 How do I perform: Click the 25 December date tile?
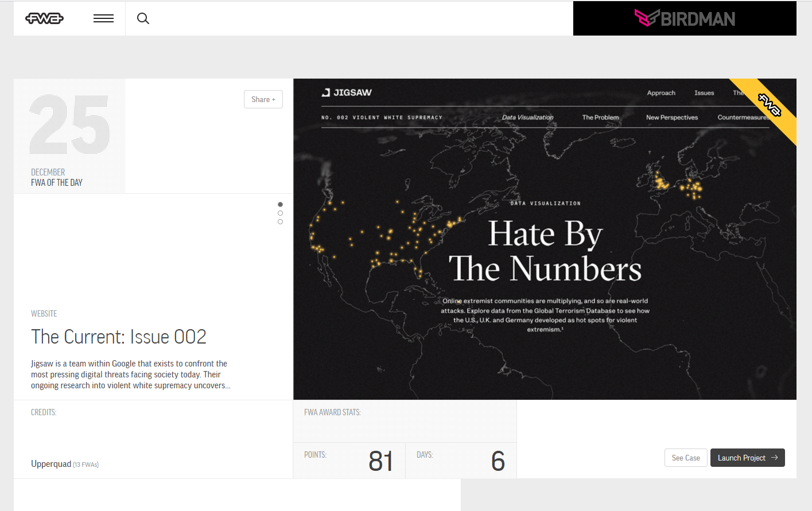[69, 136]
